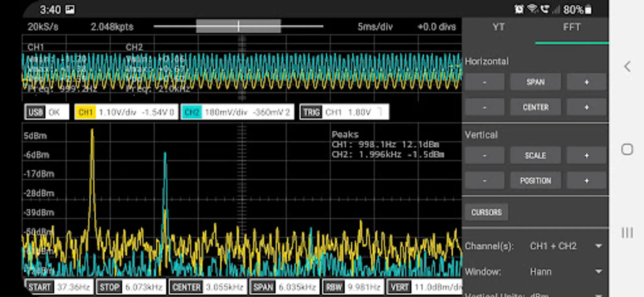Screen dimensions: 644x297
Task: Tap the alarm icon in status bar
Action: [519, 9]
